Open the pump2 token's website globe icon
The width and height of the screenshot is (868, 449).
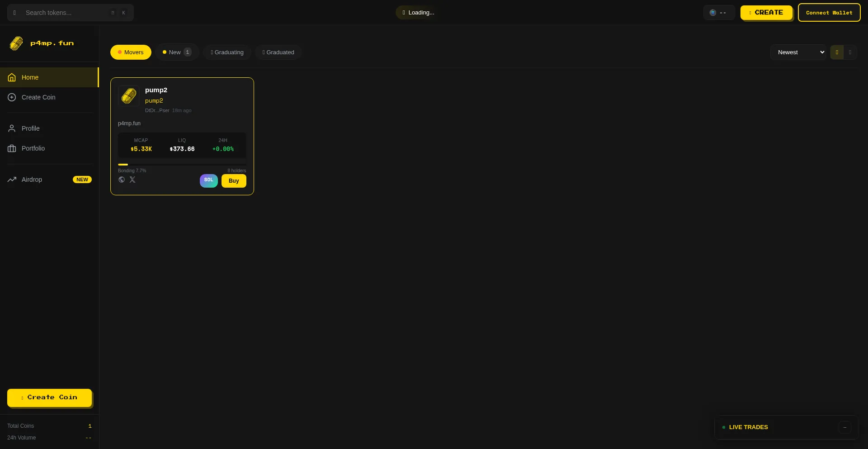coord(122,180)
